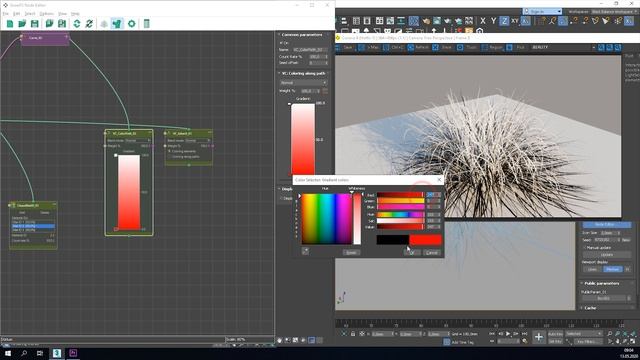Click the calculator icon in Node Editor toolbar
The image size is (640, 360).
tap(147, 24)
